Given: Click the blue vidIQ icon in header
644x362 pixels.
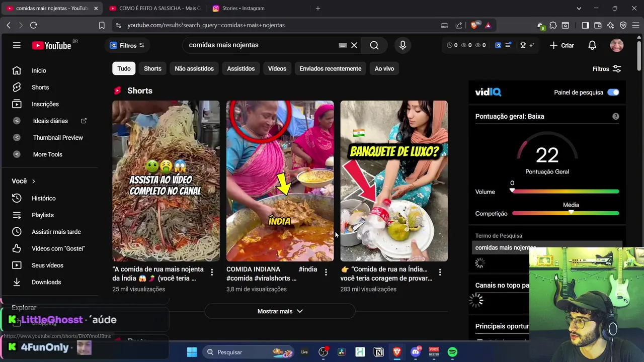Looking at the screenshot, I should click(x=498, y=45).
